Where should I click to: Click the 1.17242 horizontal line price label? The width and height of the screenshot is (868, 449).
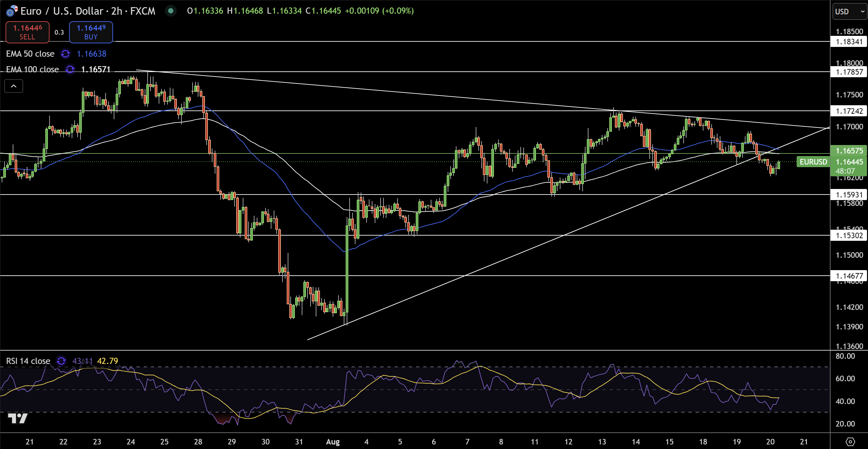click(x=849, y=111)
